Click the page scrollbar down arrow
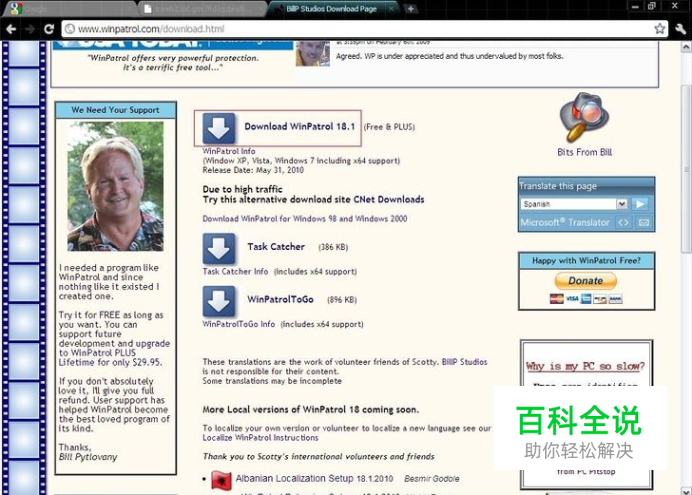The width and height of the screenshot is (692, 495). point(686,491)
